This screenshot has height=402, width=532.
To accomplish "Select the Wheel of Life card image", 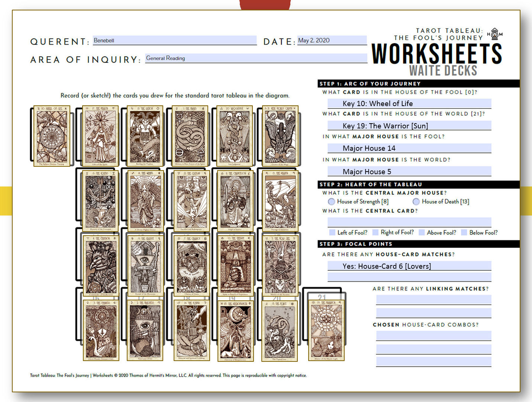I will coord(52,136).
